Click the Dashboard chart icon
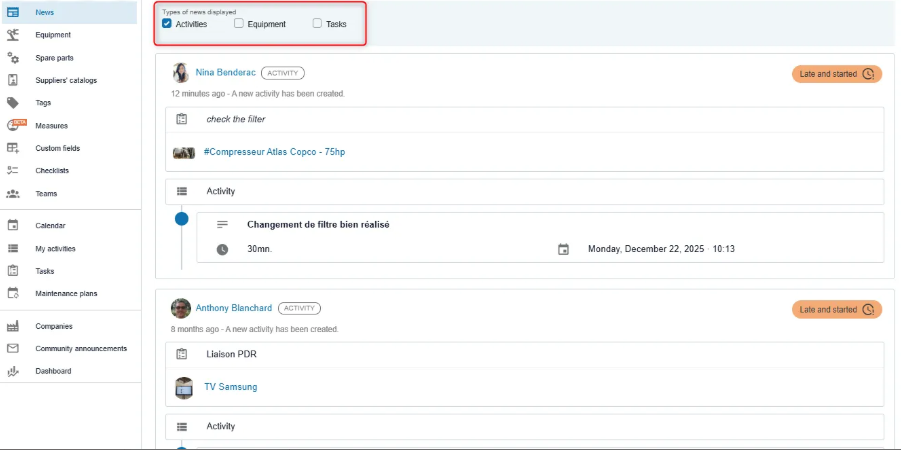The image size is (901, 450). pos(13,371)
